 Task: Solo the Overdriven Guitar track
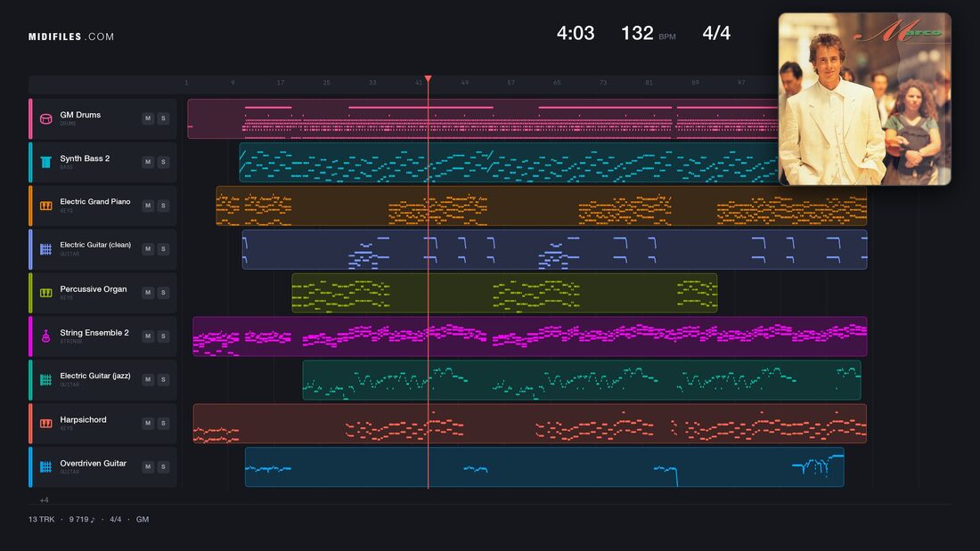(163, 466)
